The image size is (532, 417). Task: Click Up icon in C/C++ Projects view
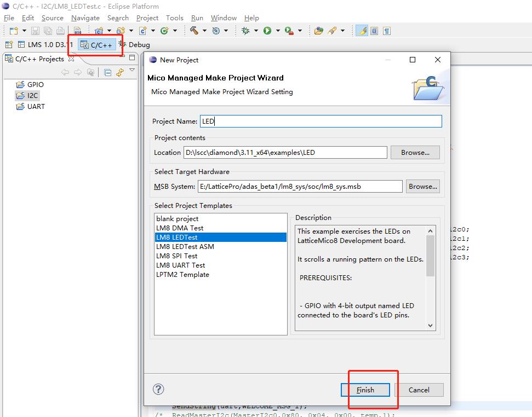pyautogui.click(x=90, y=72)
